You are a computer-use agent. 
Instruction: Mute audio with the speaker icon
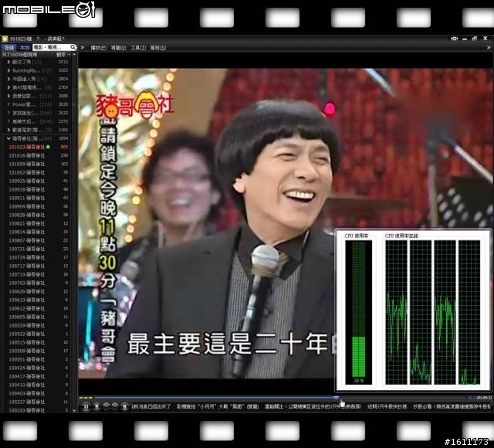[x=125, y=406]
